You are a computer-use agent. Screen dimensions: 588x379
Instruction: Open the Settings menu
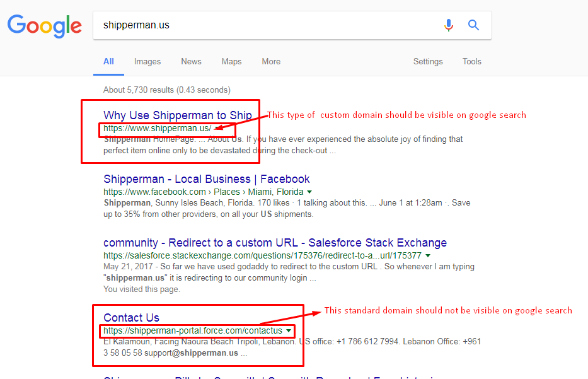click(428, 62)
